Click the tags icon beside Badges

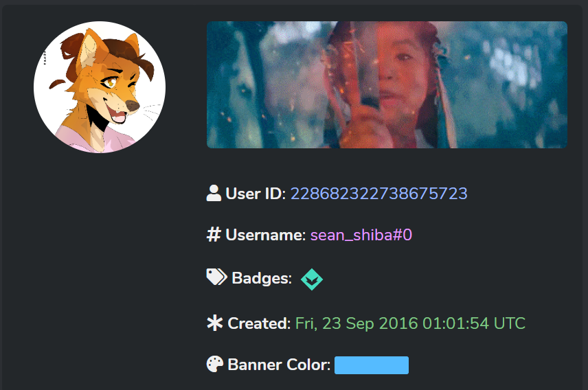(217, 277)
